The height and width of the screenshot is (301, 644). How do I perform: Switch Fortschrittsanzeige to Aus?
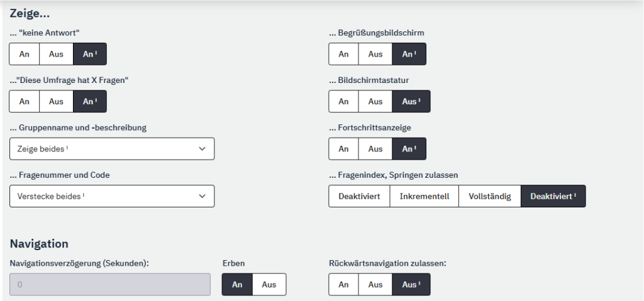[x=375, y=149]
